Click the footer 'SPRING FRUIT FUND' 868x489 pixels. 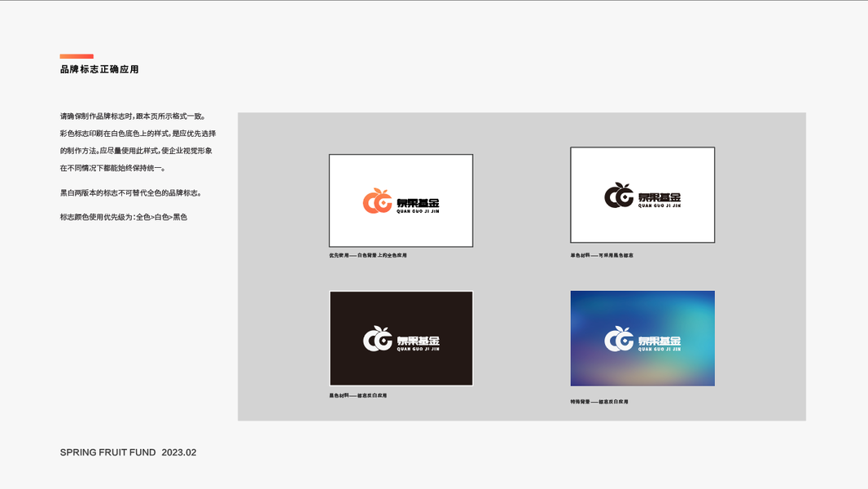[108, 452]
